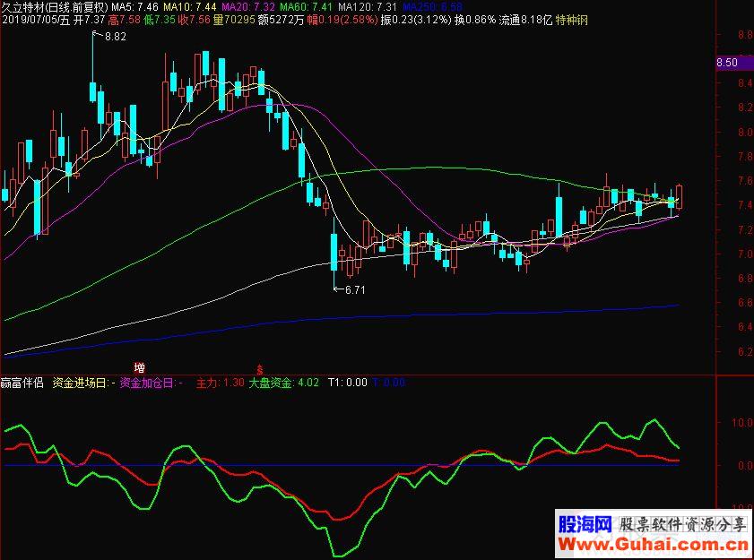
Task: Select the 资金进场日 indicator label
Action: click(83, 383)
